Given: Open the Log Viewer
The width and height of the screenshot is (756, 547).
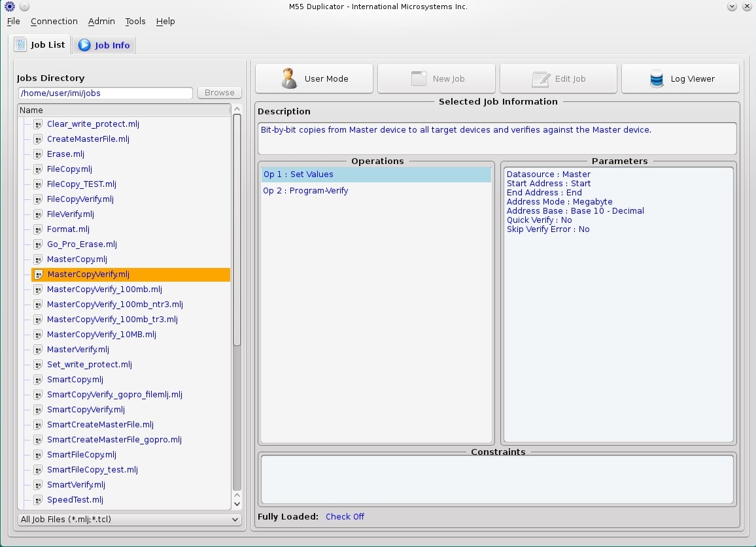Looking at the screenshot, I should [680, 78].
